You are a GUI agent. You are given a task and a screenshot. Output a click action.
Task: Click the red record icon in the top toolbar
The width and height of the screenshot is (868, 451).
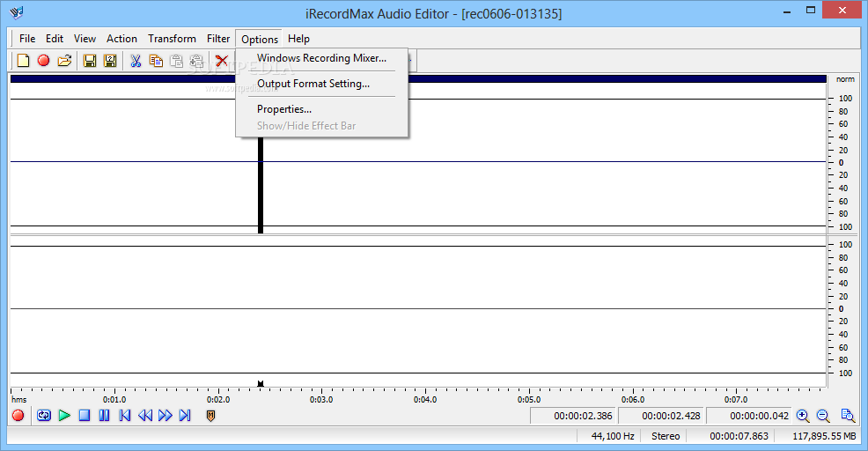click(x=43, y=61)
